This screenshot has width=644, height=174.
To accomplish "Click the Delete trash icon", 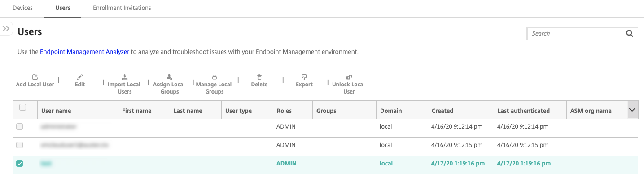I will (259, 77).
